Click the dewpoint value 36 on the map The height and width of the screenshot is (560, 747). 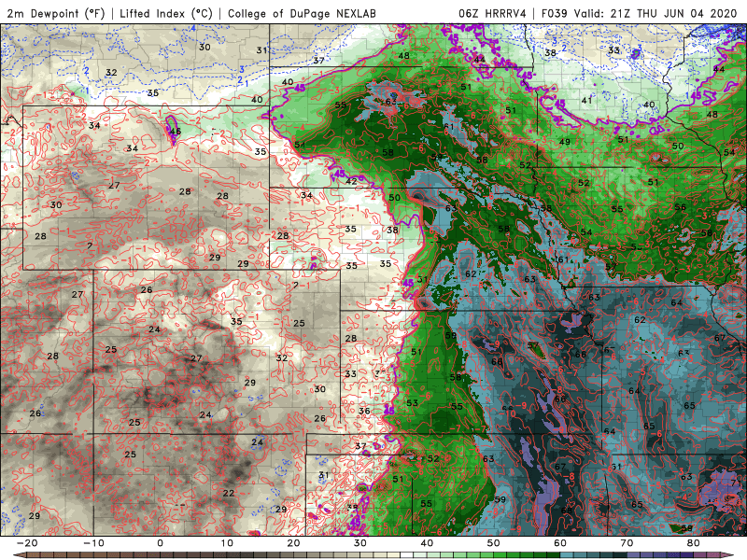(x=364, y=411)
